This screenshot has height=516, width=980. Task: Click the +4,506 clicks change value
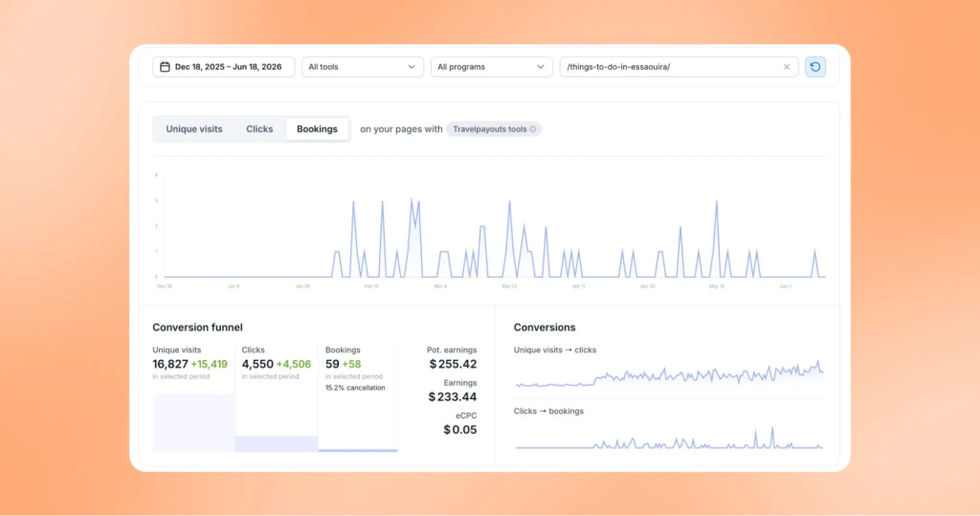click(x=294, y=364)
